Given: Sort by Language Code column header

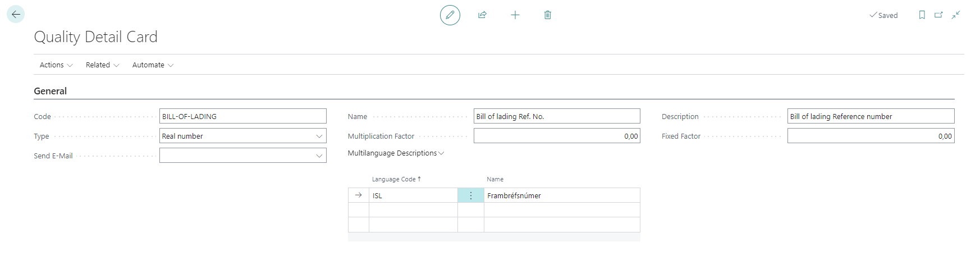Looking at the screenshot, I should coord(394,179).
